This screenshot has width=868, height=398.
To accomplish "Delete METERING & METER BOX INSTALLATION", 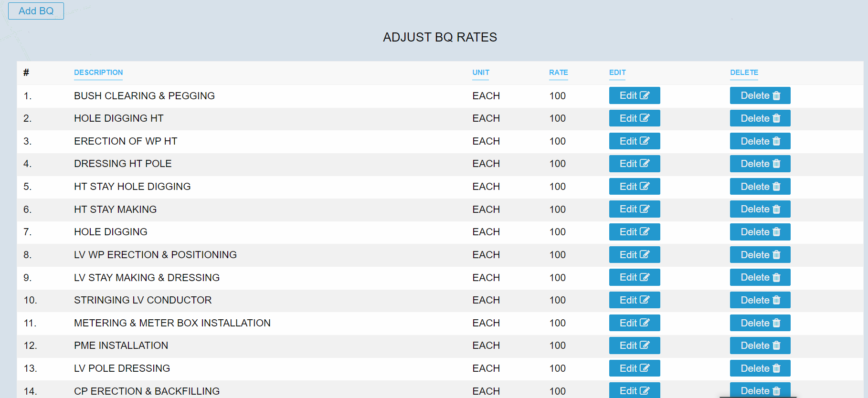I will [x=760, y=323].
